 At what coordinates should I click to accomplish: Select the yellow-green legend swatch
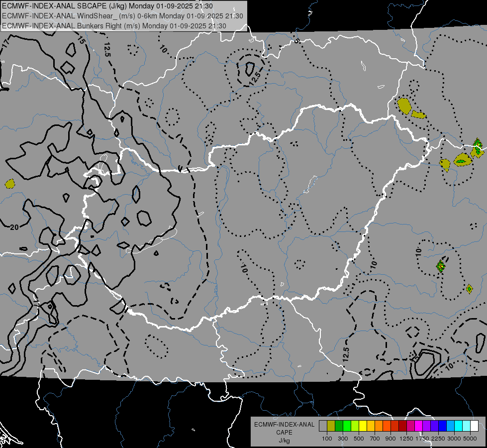coord(355,426)
